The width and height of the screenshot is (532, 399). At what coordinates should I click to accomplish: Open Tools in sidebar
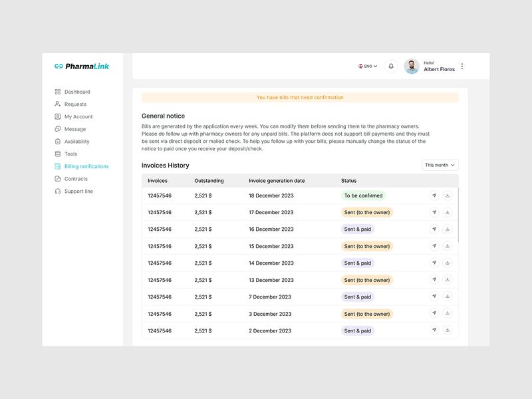pyautogui.click(x=66, y=154)
